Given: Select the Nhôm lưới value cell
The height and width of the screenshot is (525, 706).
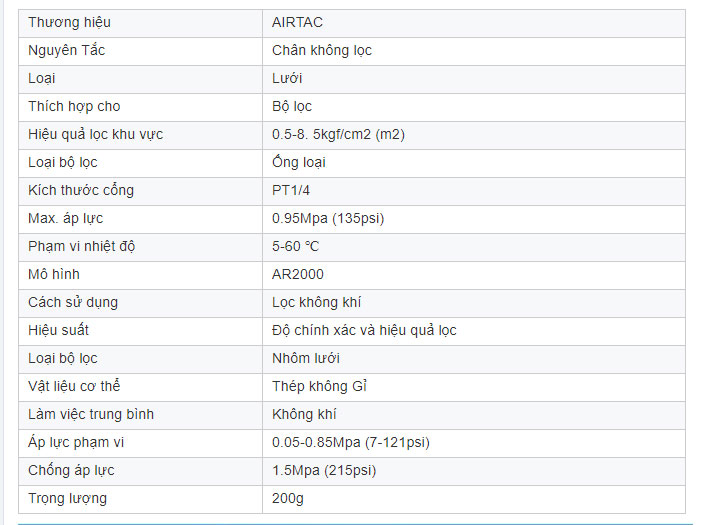Looking at the screenshot, I should pyautogui.click(x=303, y=358).
